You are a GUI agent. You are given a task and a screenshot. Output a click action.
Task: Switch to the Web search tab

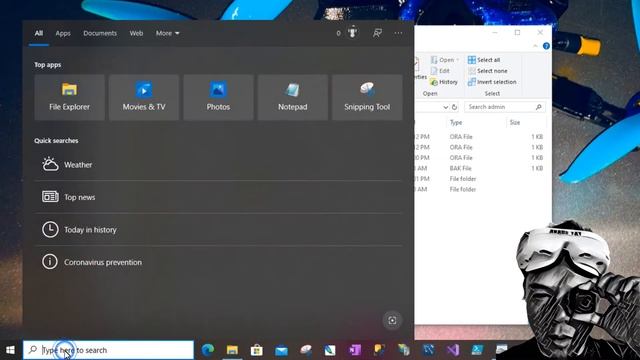pyautogui.click(x=136, y=33)
